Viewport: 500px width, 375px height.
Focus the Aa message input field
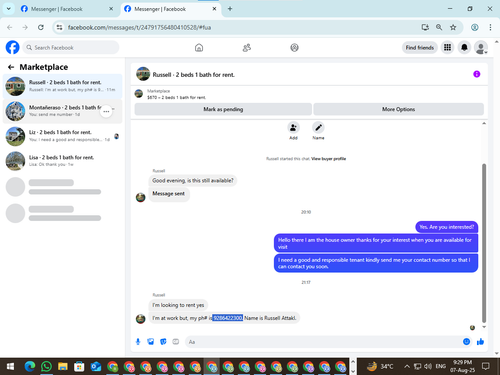[323, 342]
